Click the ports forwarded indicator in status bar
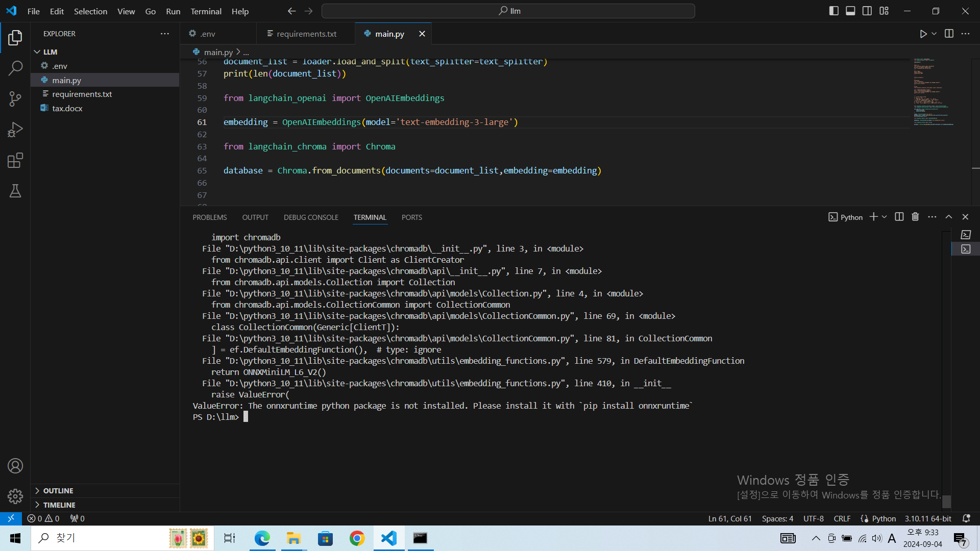 [x=78, y=518]
